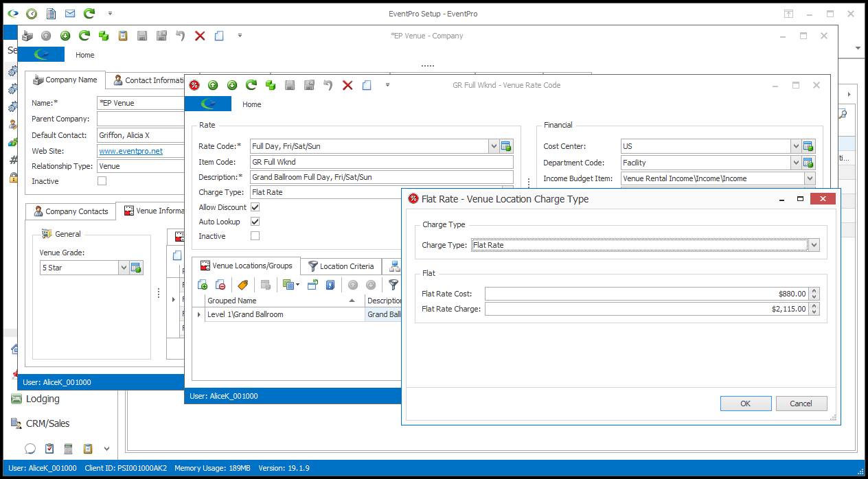
Task: Click the speech bubble icon in navigation footer
Action: pos(30,449)
